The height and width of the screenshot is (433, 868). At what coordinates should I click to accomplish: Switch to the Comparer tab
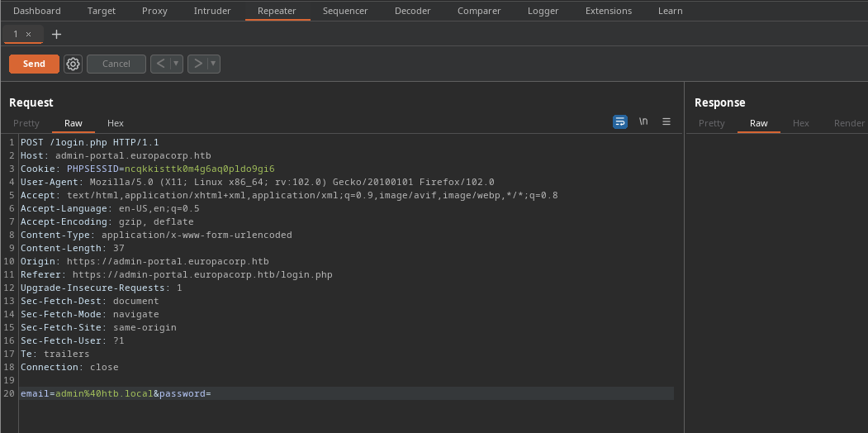pyautogui.click(x=479, y=11)
